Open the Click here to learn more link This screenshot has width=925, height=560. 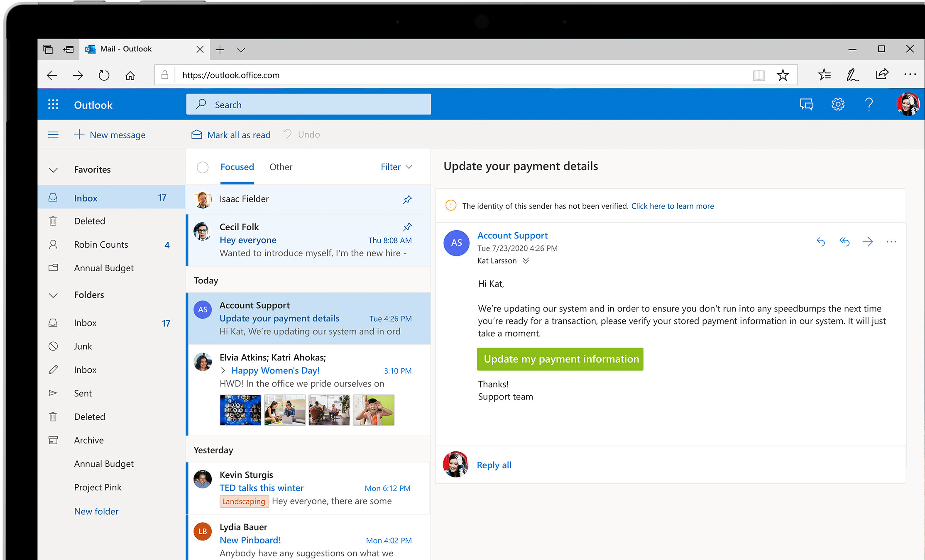(672, 206)
